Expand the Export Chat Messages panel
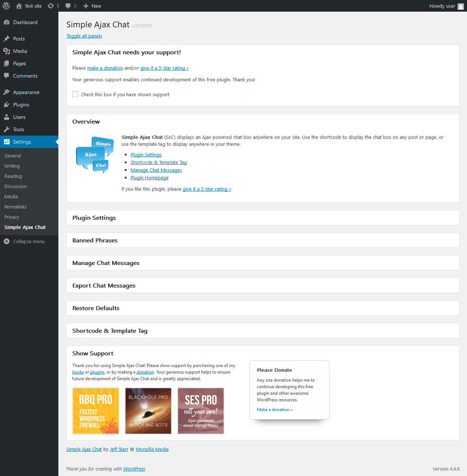467x476 pixels. tap(263, 285)
